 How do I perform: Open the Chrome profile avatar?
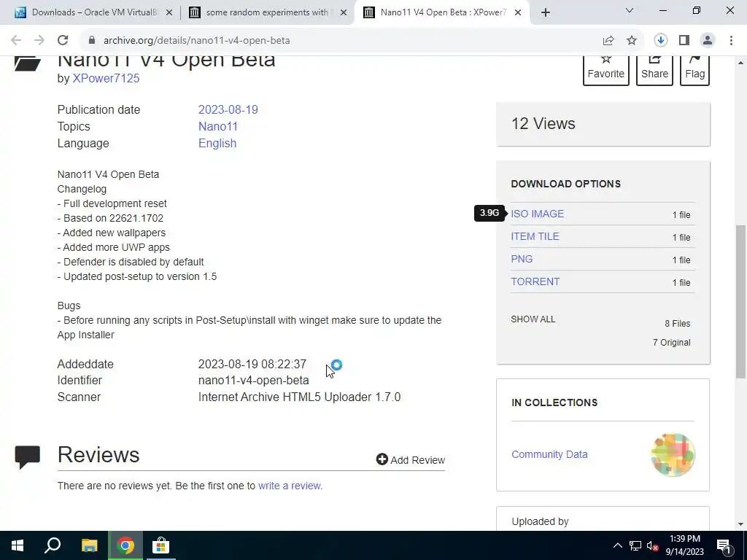point(708,41)
